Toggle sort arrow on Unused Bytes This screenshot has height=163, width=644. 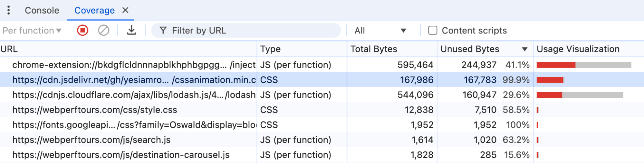pos(524,49)
